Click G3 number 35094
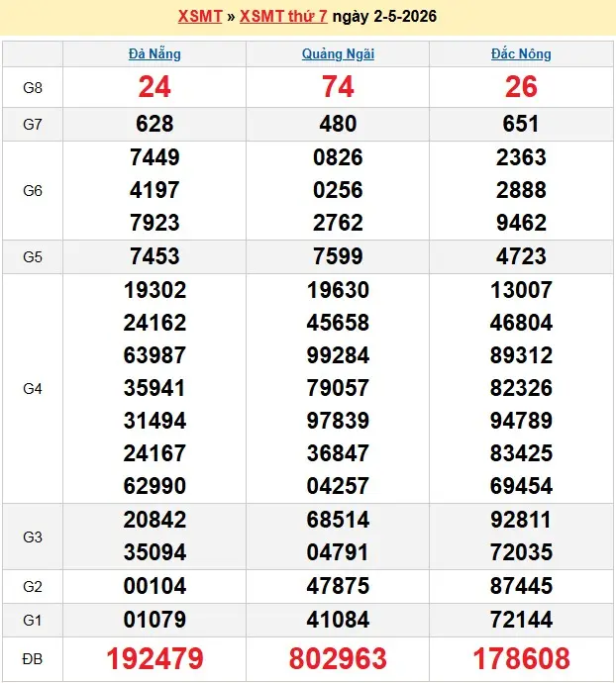616x683 pixels. pos(154,552)
